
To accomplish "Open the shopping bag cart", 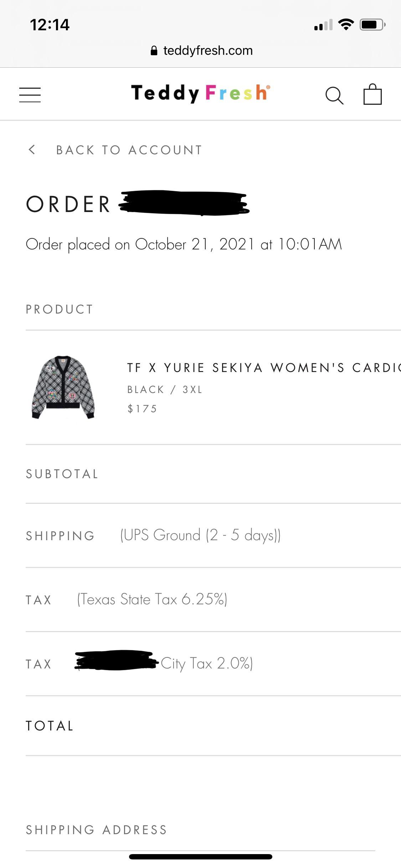I will tap(372, 94).
